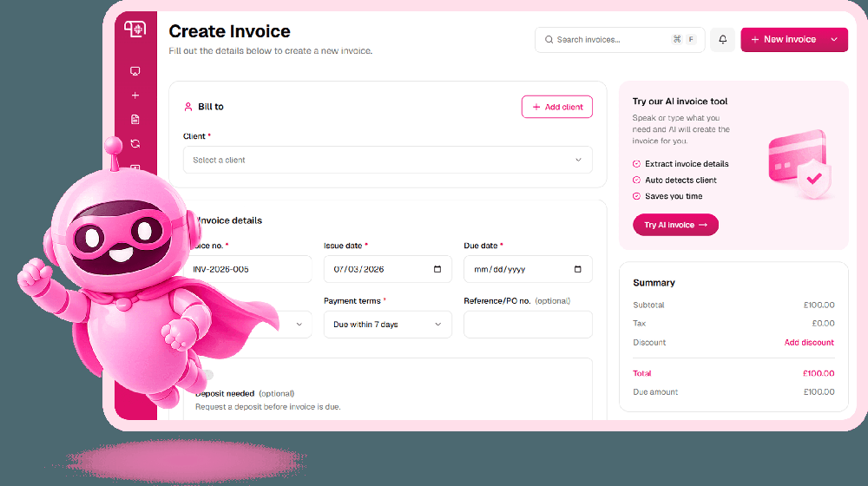
Task: Open notifications bell
Action: click(x=722, y=39)
